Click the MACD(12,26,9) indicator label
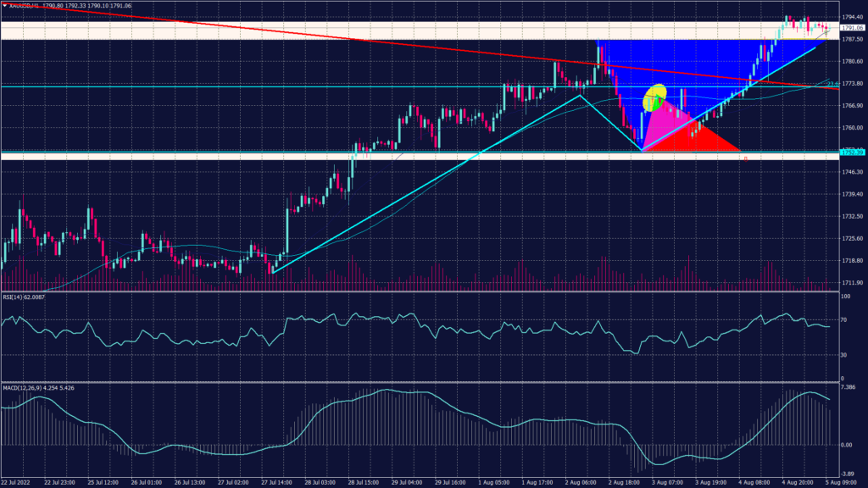This screenshot has width=868, height=488. pyautogui.click(x=24, y=386)
